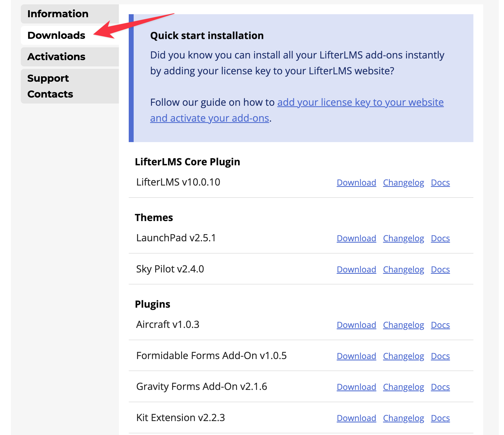The height and width of the screenshot is (435, 504).
Task: View the Kit Extension v2.2.3 changelog
Action: click(403, 418)
